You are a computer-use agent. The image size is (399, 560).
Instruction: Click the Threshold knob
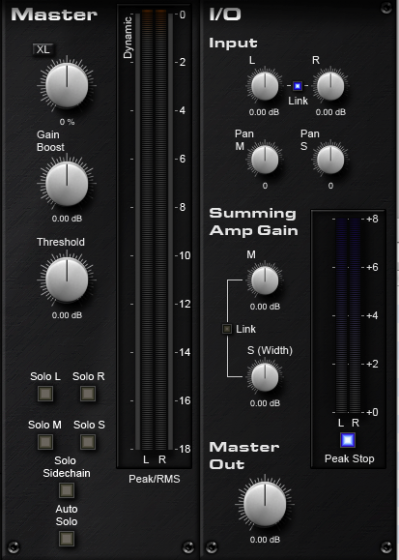pos(67,280)
